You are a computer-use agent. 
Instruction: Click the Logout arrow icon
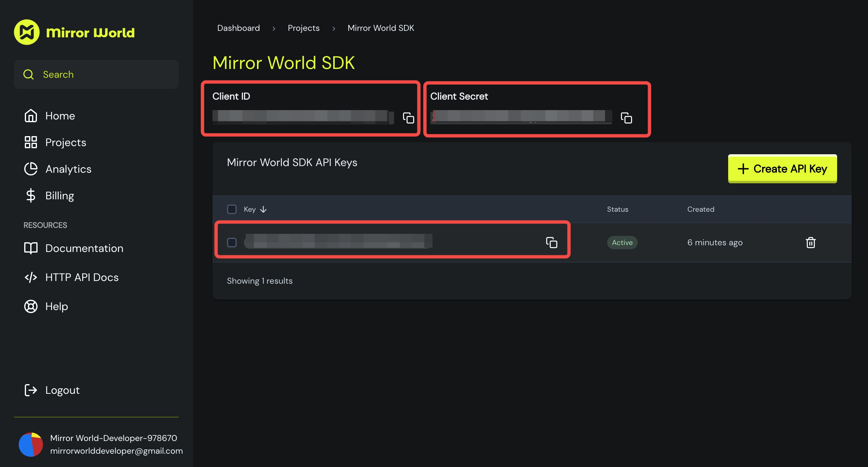(x=31, y=390)
